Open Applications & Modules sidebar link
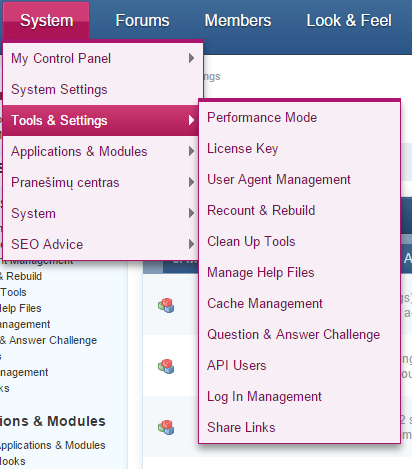The height and width of the screenshot is (469, 412). (x=52, y=445)
